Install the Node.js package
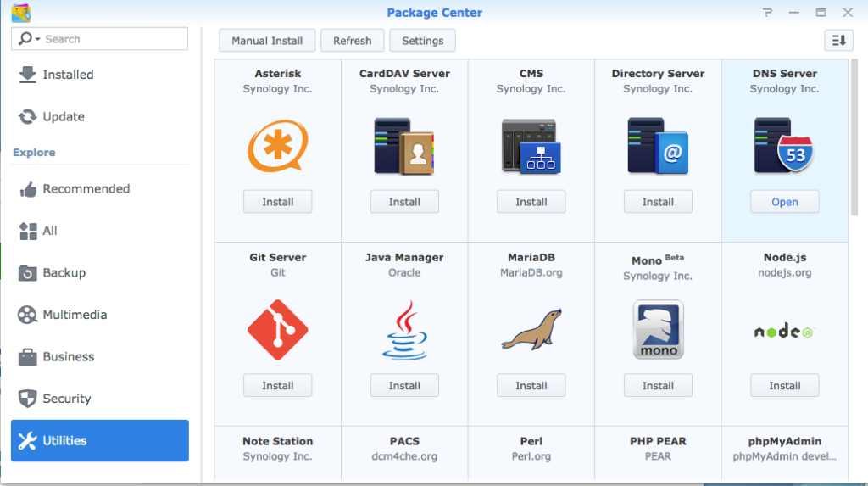Viewport: 868px width, 486px height. tap(784, 386)
